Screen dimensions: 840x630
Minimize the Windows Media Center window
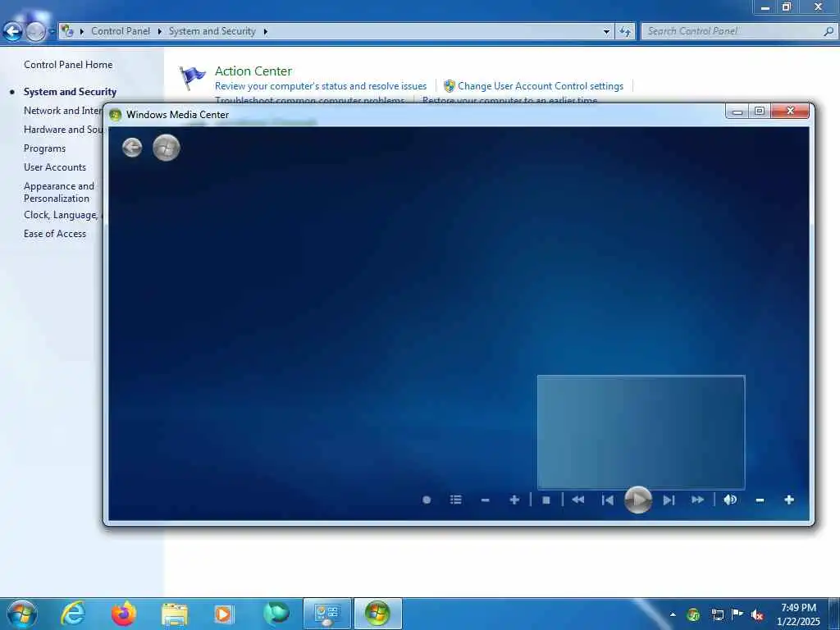pos(737,111)
